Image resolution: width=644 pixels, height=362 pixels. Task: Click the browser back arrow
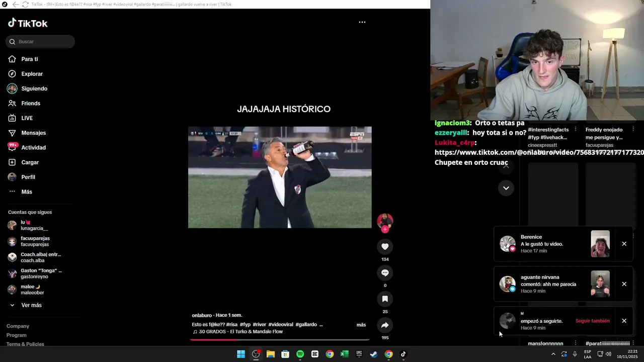click(x=16, y=5)
